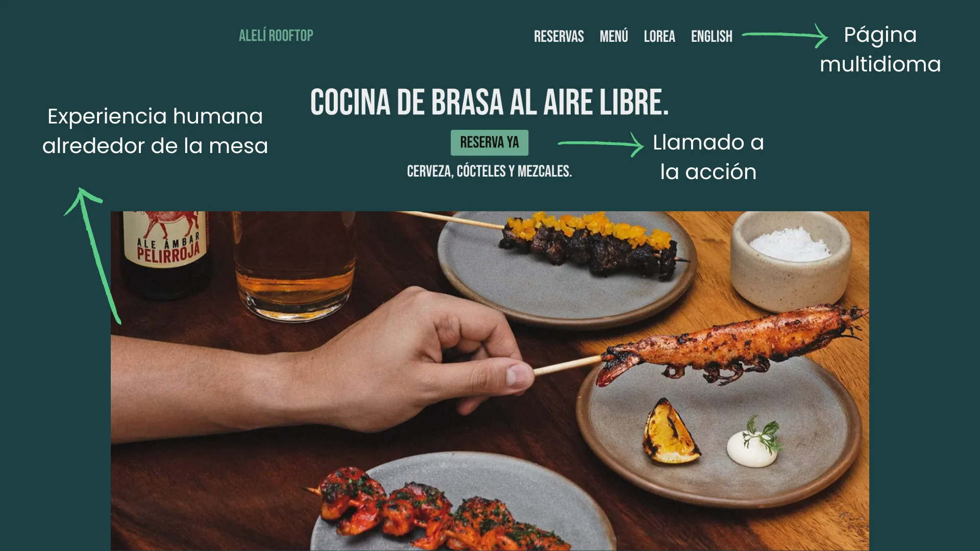Click the COCINA DE BRASA AL AIRE LIBRE headline
This screenshot has width=980, height=551.
coord(489,102)
